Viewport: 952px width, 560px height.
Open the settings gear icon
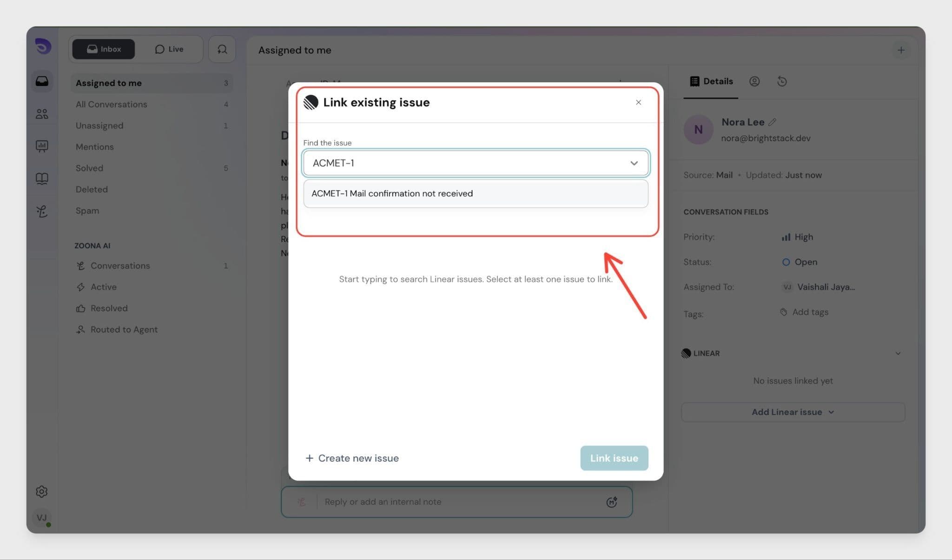pyautogui.click(x=42, y=491)
